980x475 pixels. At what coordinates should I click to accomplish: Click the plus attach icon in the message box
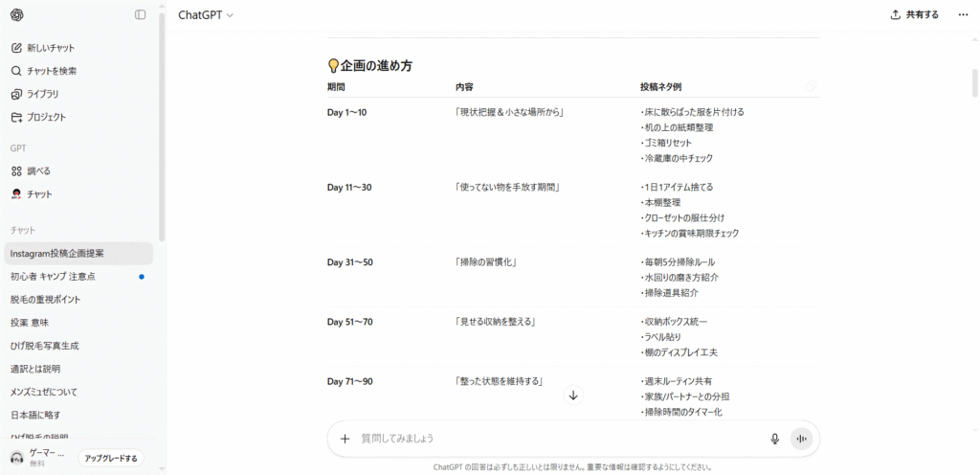pos(345,439)
